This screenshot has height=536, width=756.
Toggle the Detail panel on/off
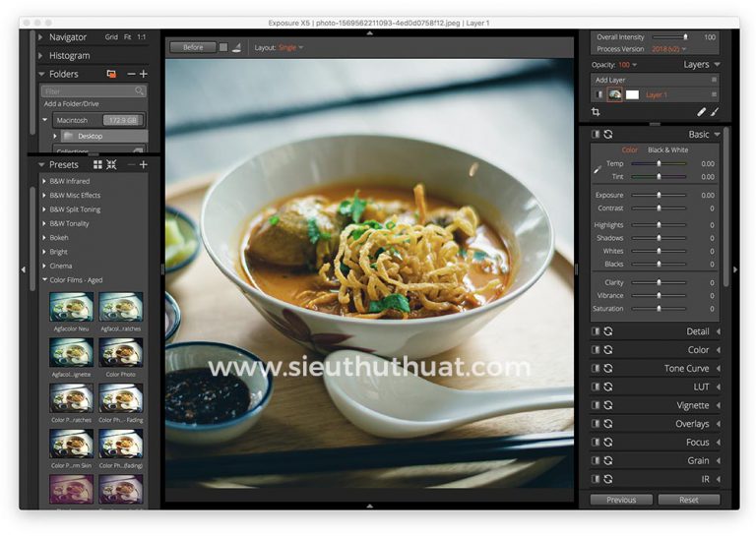coord(596,331)
